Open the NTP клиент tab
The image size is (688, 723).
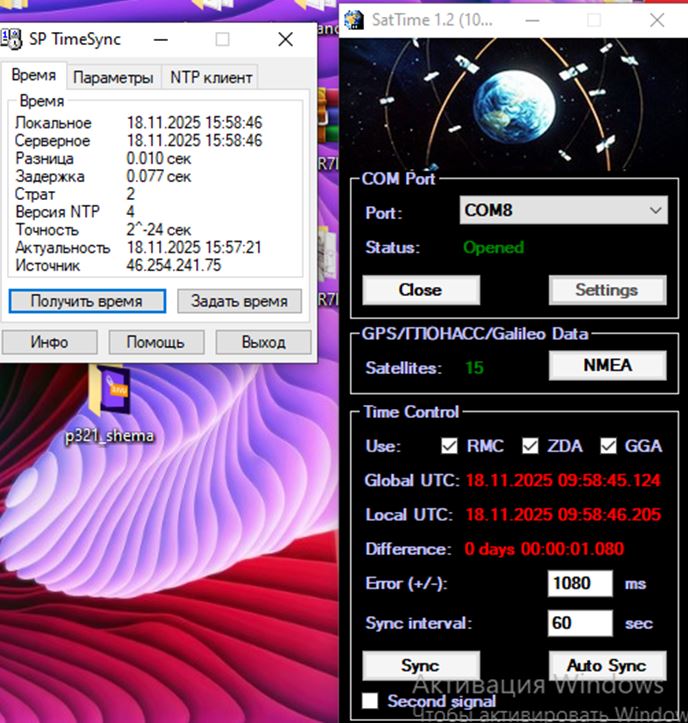[x=211, y=77]
